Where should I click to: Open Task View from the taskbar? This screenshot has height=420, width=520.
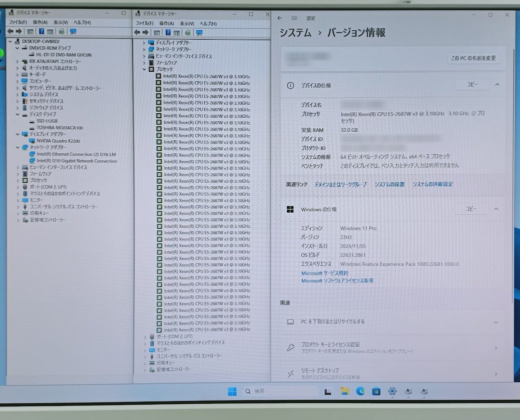(328, 392)
